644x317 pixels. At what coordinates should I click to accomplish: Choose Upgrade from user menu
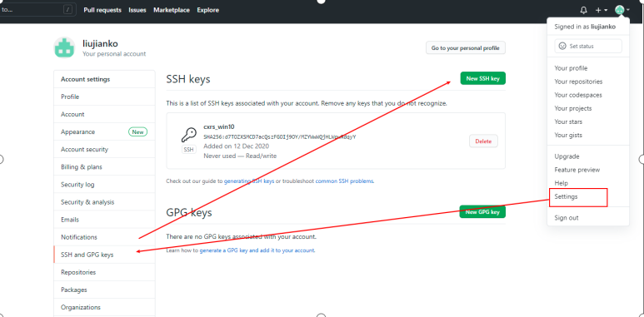coord(588,156)
